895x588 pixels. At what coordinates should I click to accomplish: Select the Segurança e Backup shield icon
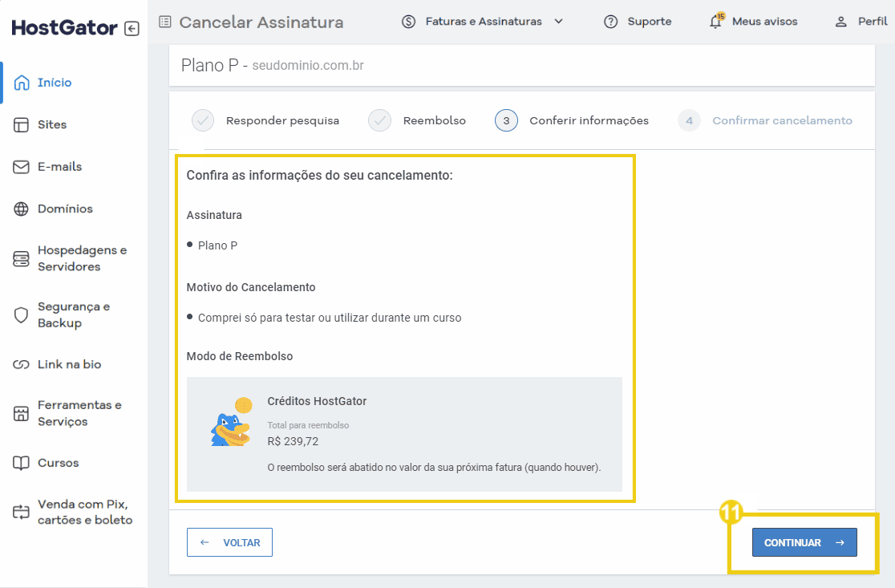[20, 314]
